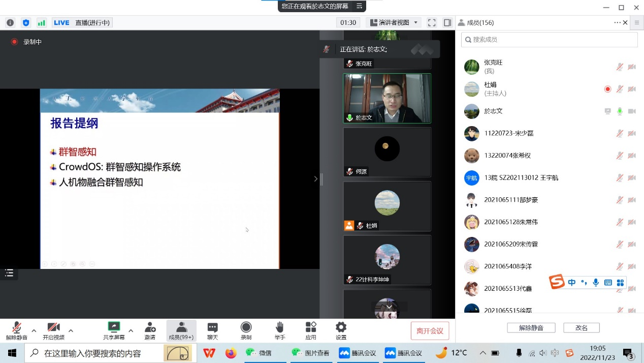Click the 改名 rename button
Image resolution: width=644 pixels, height=363 pixels.
click(x=581, y=328)
